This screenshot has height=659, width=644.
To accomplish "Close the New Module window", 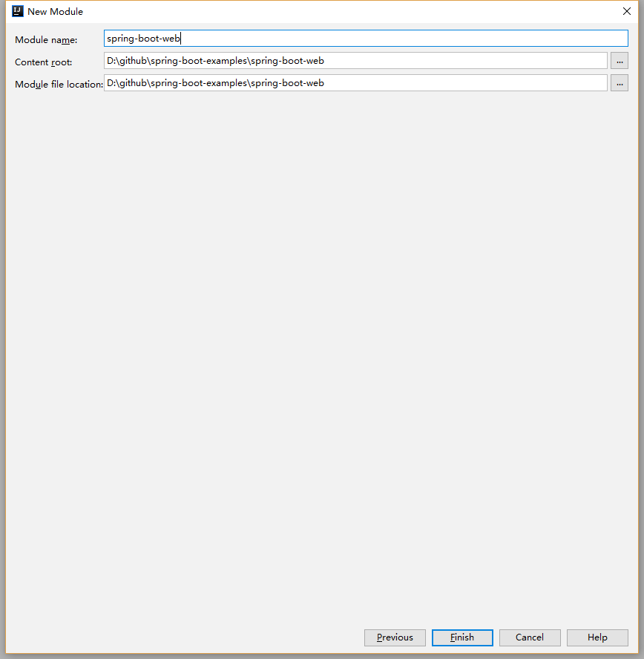I will click(627, 11).
